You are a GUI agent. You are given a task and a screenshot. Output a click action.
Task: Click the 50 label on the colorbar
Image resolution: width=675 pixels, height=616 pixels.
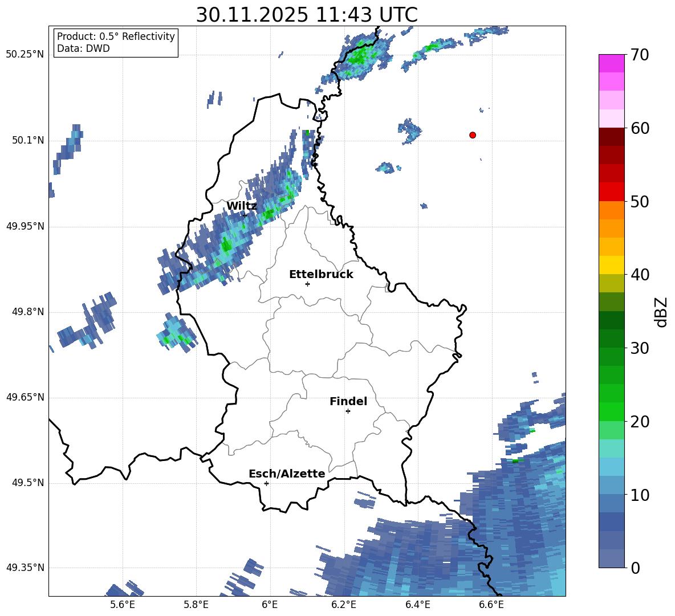pos(640,202)
